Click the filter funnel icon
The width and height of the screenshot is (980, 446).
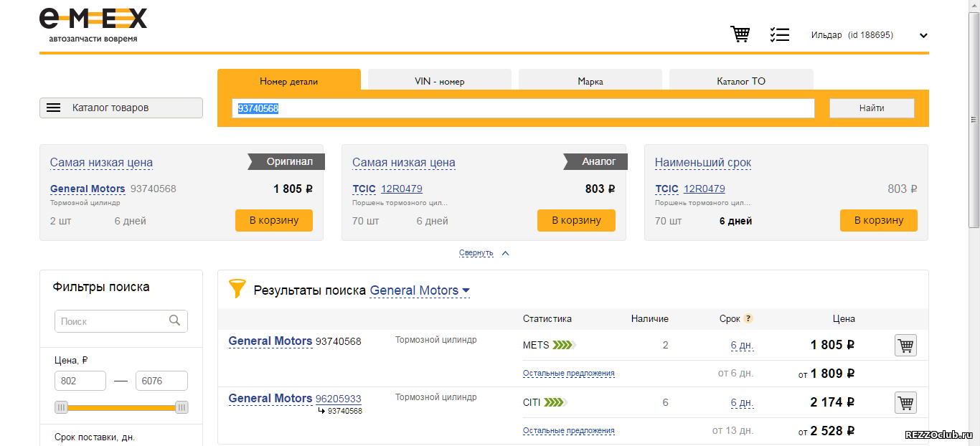coord(237,289)
